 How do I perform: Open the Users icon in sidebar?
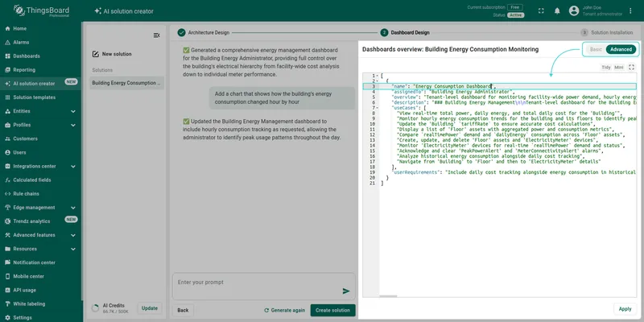point(7,152)
